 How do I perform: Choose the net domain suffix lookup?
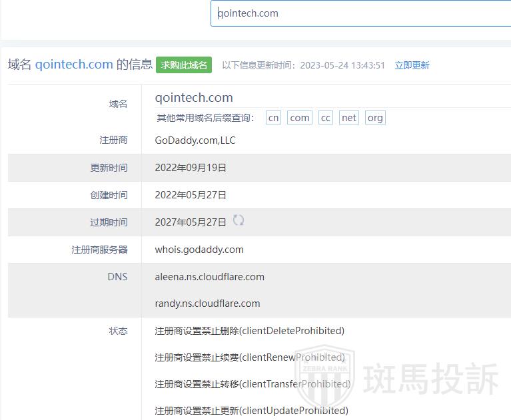click(349, 118)
